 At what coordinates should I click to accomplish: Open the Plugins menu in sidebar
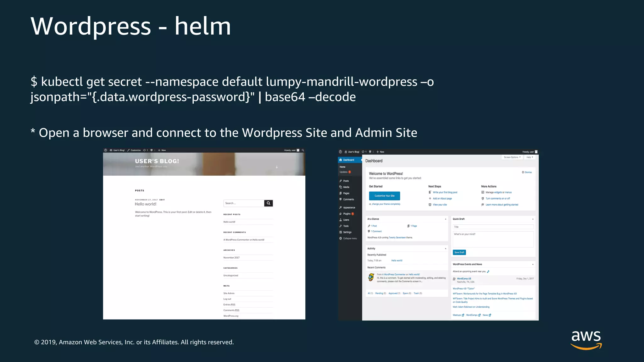(x=347, y=214)
